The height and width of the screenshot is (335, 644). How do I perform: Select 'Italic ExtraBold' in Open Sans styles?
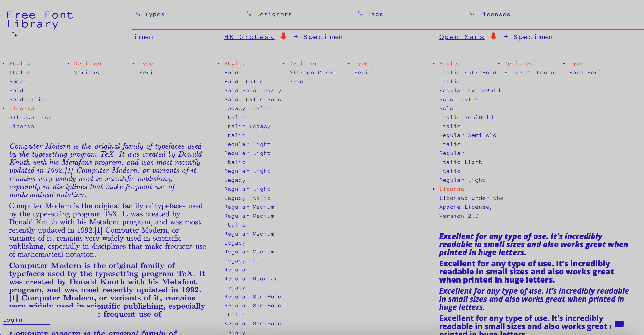[x=468, y=73]
